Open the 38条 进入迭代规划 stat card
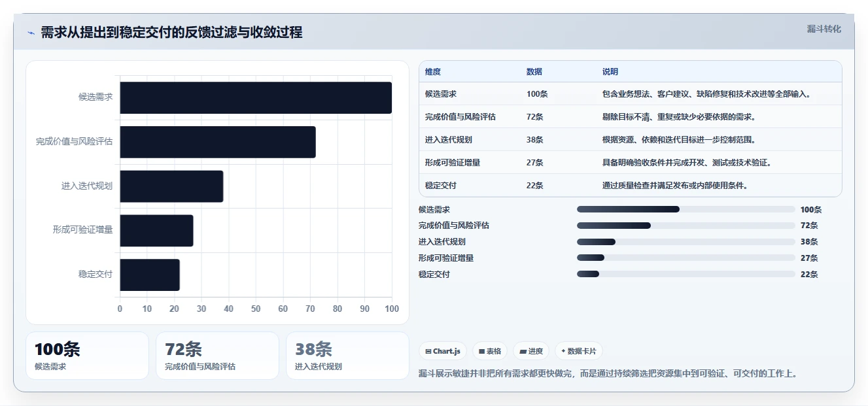 pyautogui.click(x=347, y=356)
